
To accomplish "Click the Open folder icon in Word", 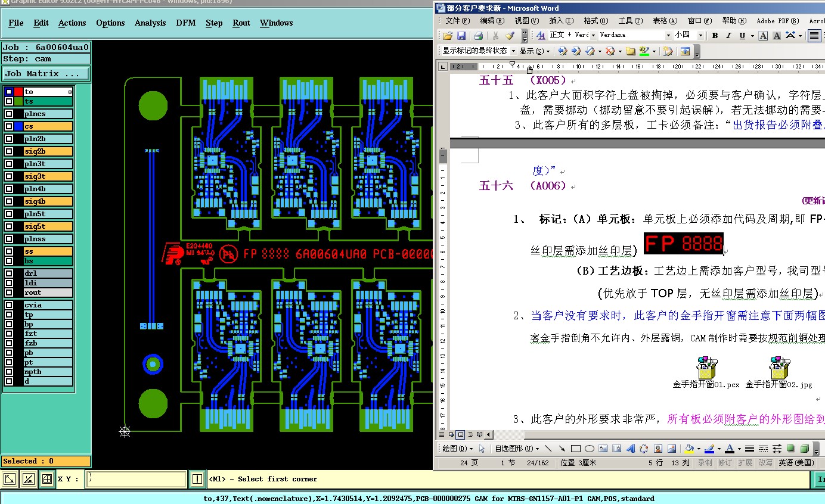I will click(447, 36).
